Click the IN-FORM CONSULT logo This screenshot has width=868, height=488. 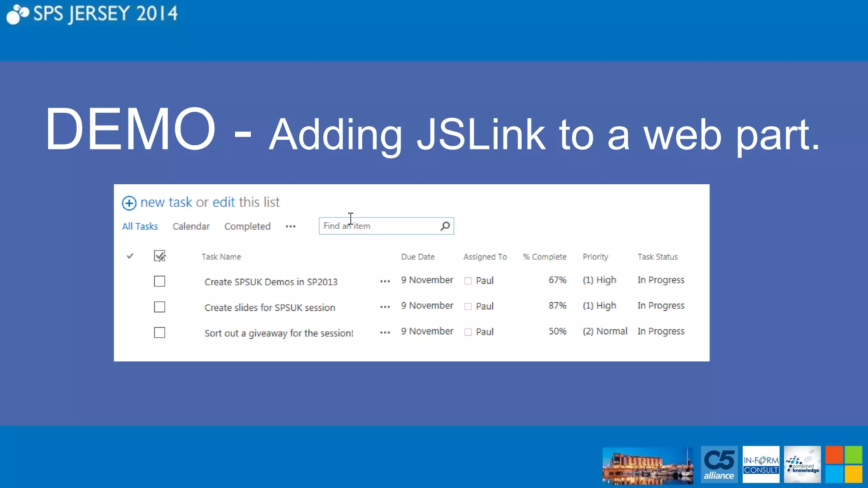[761, 465]
